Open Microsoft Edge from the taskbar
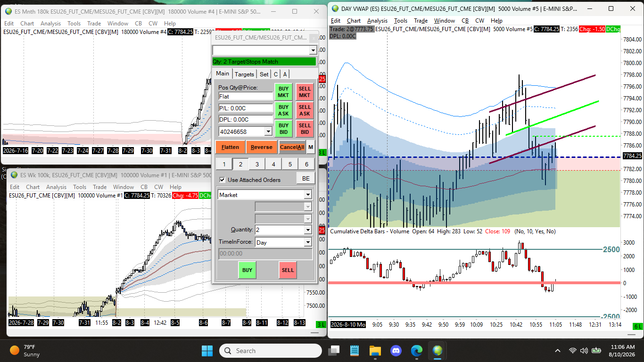This screenshot has width=644, height=362. 417,351
